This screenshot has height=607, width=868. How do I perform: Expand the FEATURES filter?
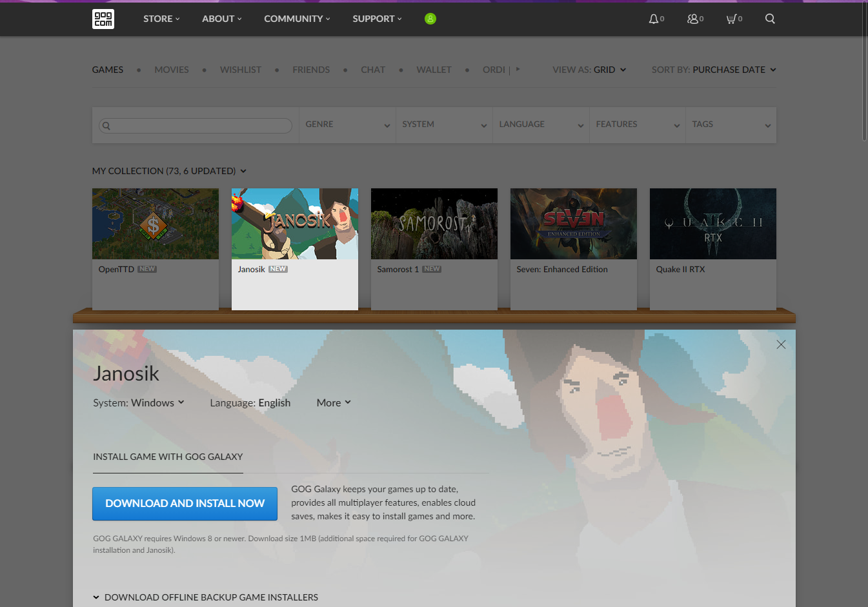pos(638,124)
